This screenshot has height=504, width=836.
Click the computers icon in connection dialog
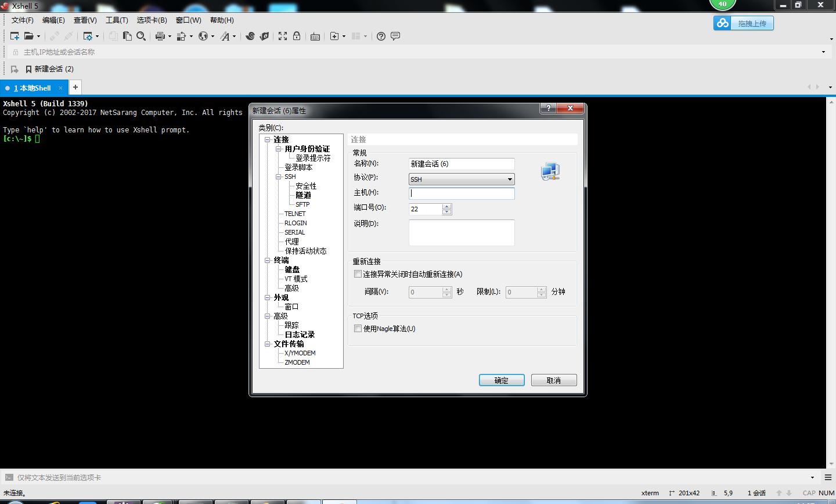click(550, 171)
